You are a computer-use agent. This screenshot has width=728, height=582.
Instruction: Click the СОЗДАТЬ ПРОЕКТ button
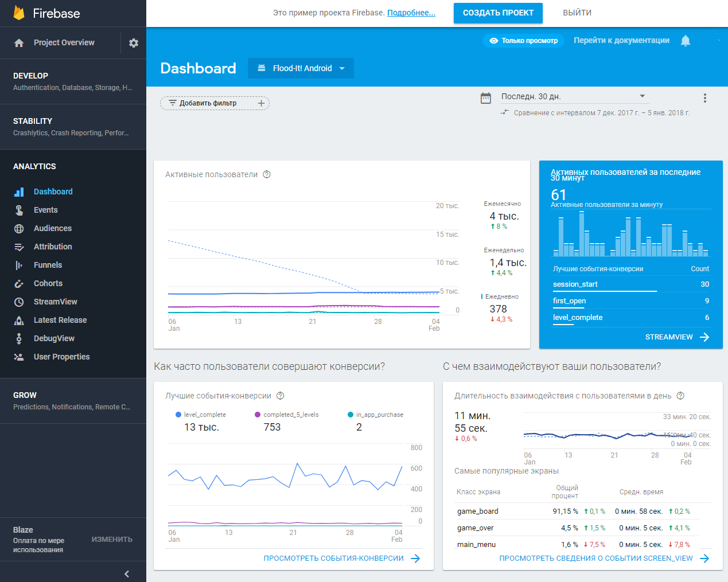tap(497, 13)
